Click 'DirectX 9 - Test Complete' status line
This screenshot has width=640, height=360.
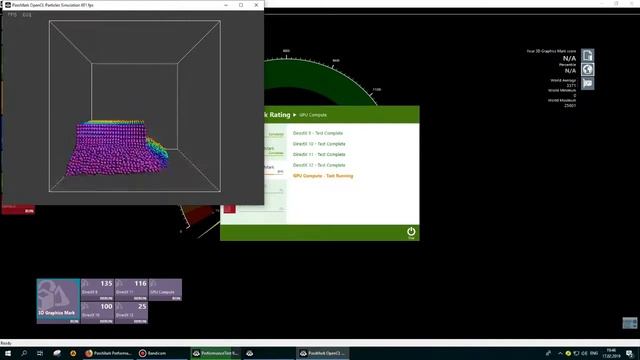[318, 133]
